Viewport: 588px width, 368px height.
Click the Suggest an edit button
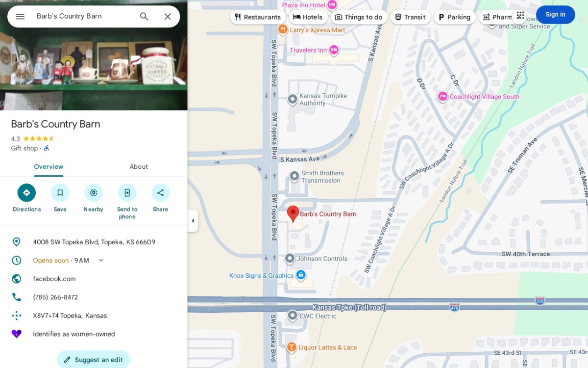(x=94, y=360)
